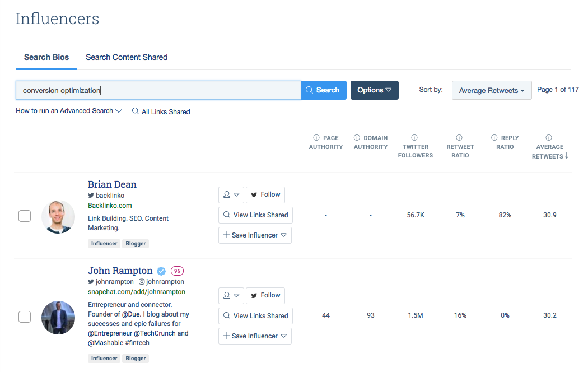
Task: Sort by the Retweet Ratio column header
Action: click(x=460, y=151)
